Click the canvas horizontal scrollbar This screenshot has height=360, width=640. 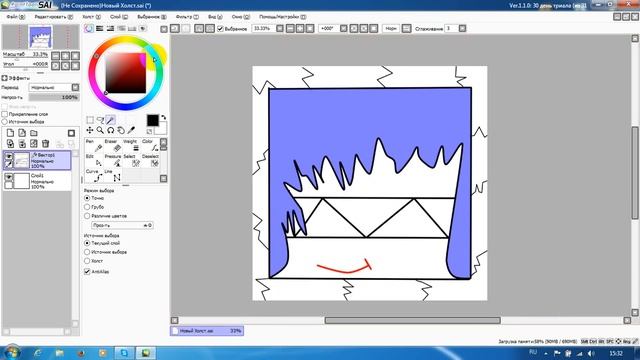pos(412,320)
